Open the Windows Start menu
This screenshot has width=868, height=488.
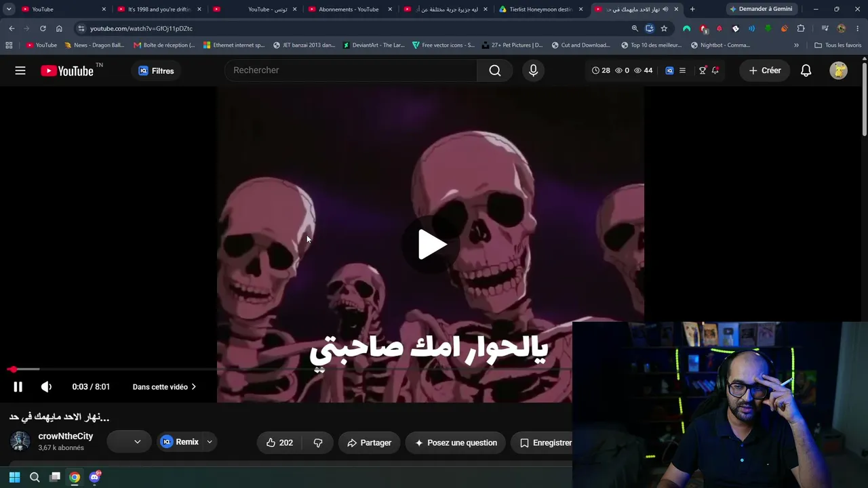[x=14, y=477]
